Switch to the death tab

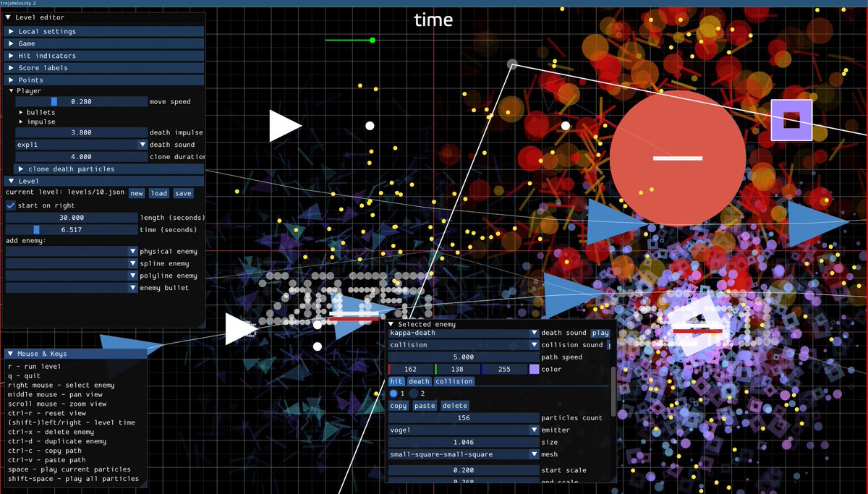point(419,381)
